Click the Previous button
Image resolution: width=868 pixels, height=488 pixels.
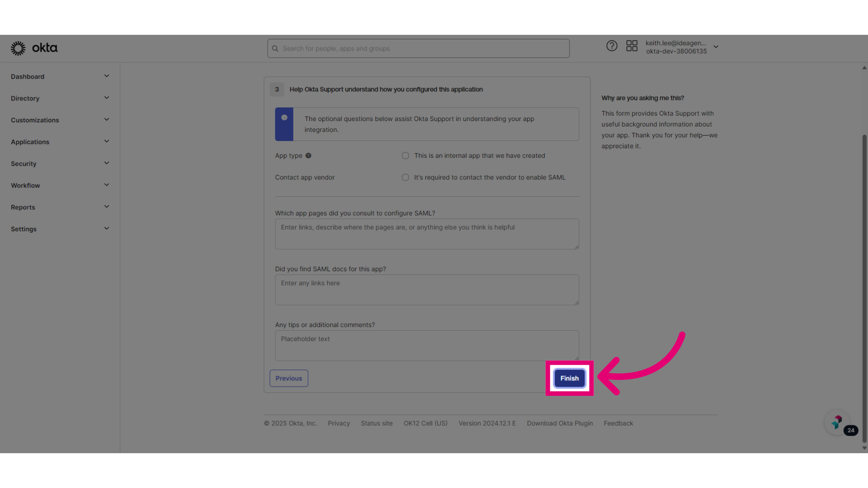tap(289, 378)
